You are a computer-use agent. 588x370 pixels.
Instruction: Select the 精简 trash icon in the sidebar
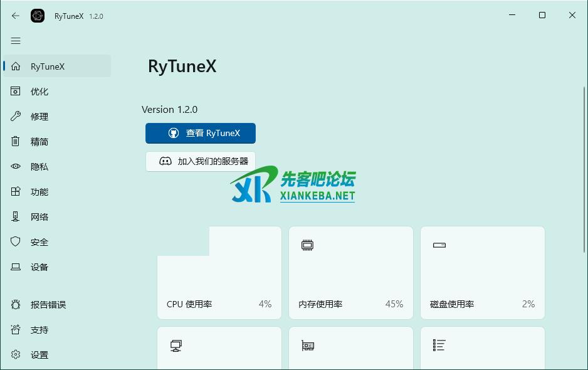coord(16,142)
